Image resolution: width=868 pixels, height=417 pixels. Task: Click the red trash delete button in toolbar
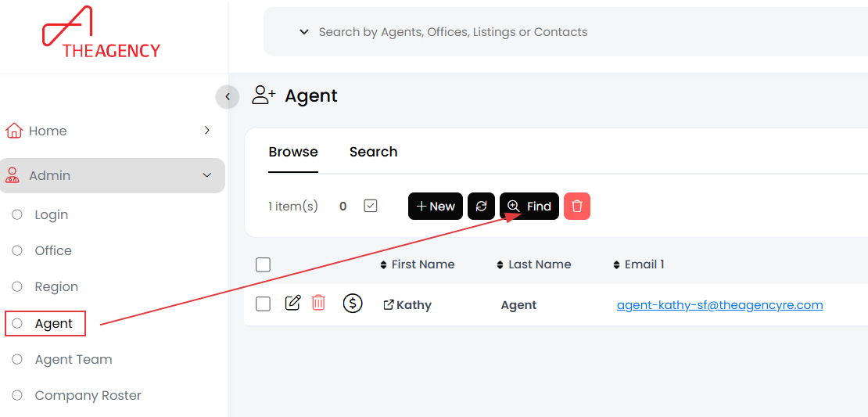coord(577,207)
